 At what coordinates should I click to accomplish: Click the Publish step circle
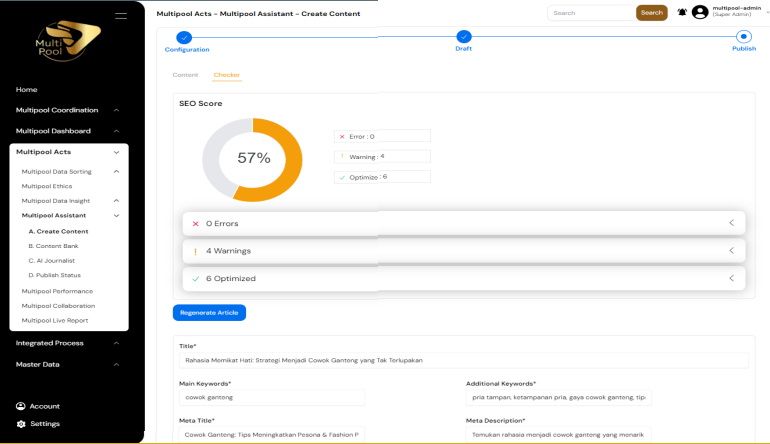(743, 36)
